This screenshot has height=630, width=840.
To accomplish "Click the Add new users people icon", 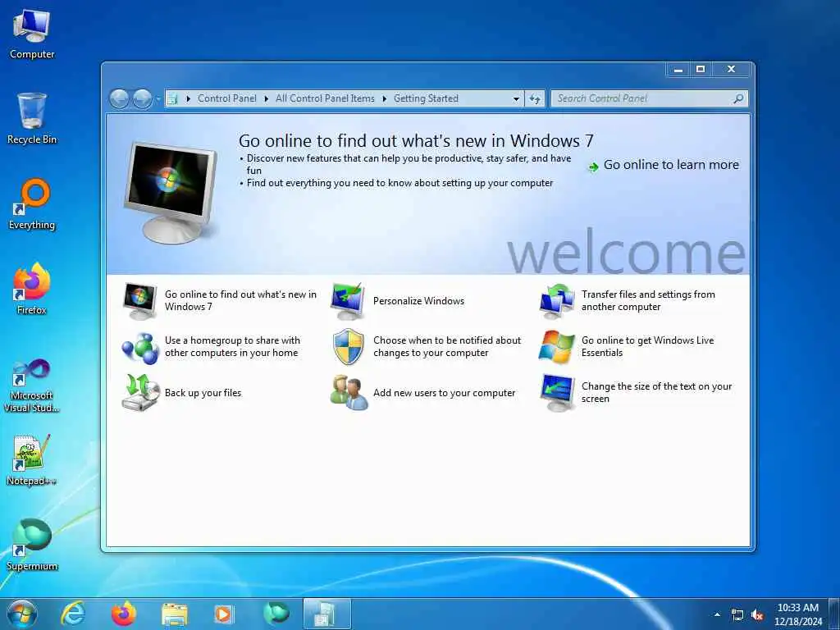I will point(349,393).
